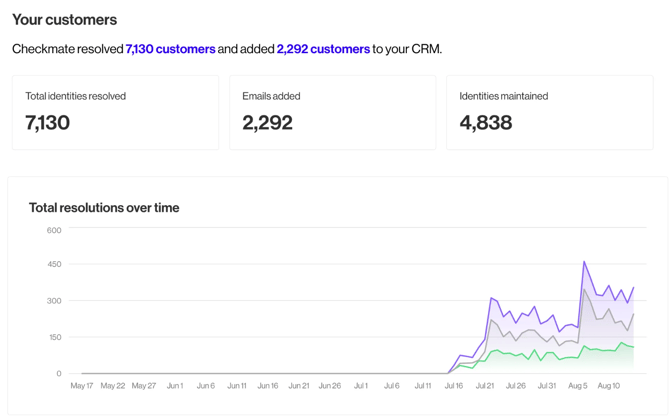
Task: Select the Emails added card
Action: tap(332, 112)
